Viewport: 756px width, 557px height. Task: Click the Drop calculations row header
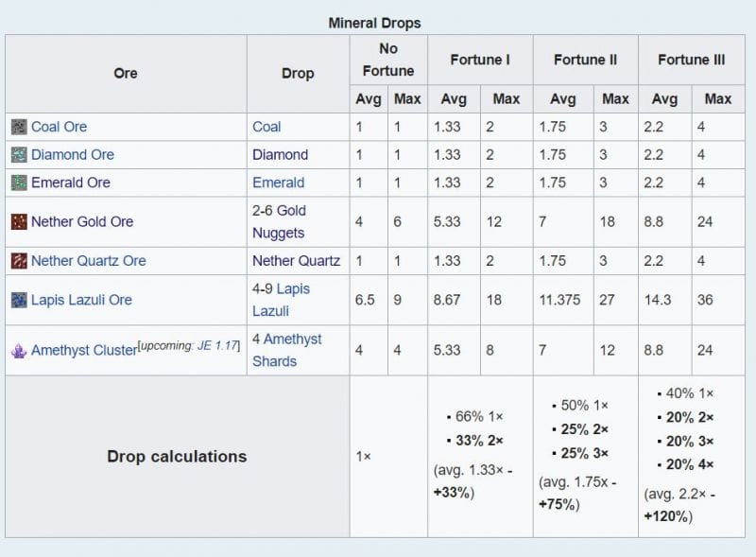(x=177, y=456)
